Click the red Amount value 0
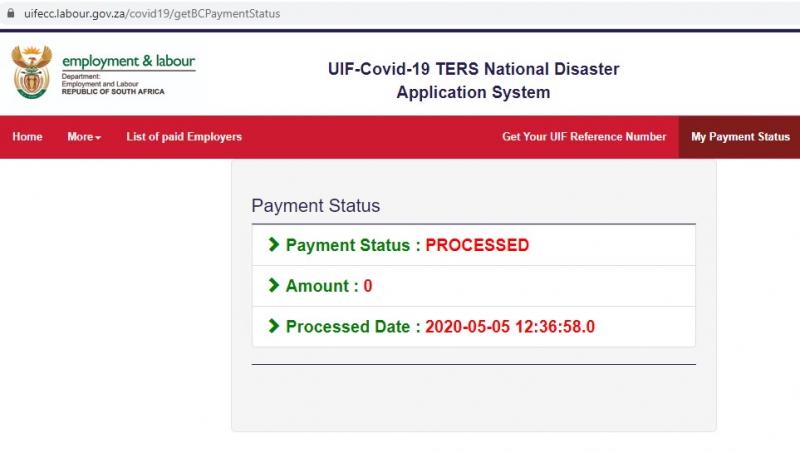 [368, 286]
